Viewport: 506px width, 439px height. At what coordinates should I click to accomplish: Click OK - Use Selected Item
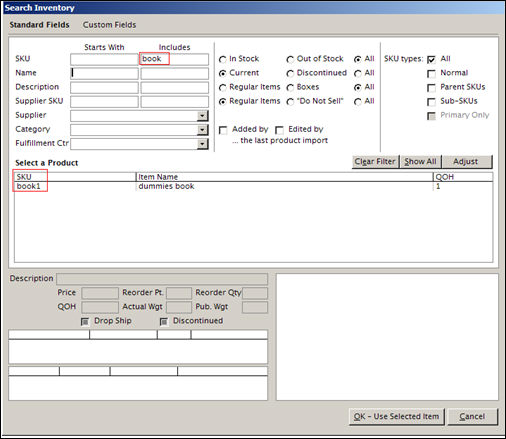tap(396, 417)
